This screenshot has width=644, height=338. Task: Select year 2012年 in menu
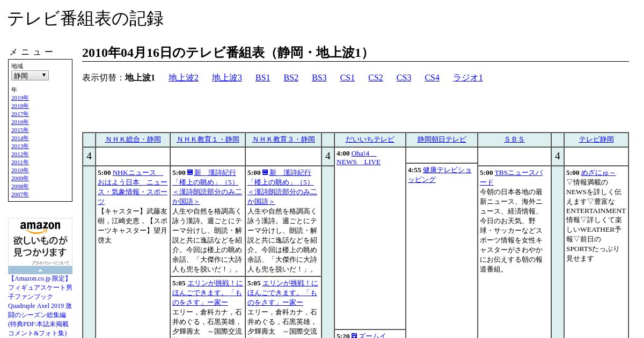(20, 155)
